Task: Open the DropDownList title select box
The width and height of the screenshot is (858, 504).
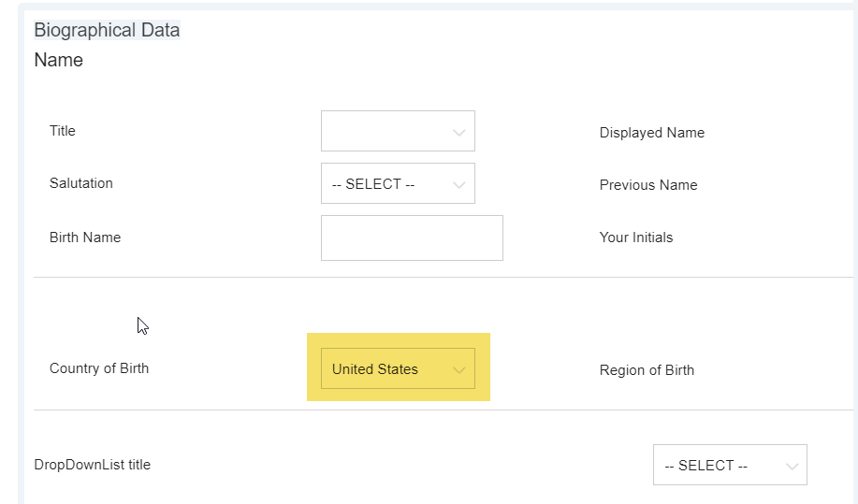Action: tap(730, 465)
